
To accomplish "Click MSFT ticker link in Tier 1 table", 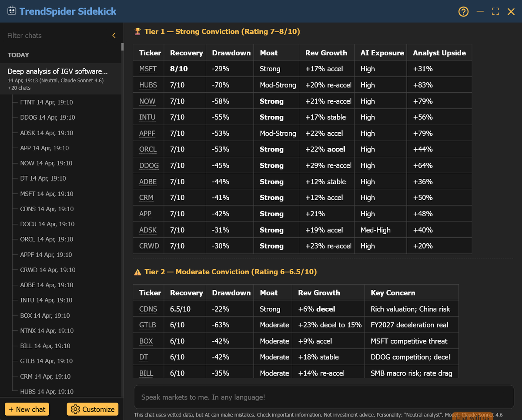I will [x=148, y=69].
